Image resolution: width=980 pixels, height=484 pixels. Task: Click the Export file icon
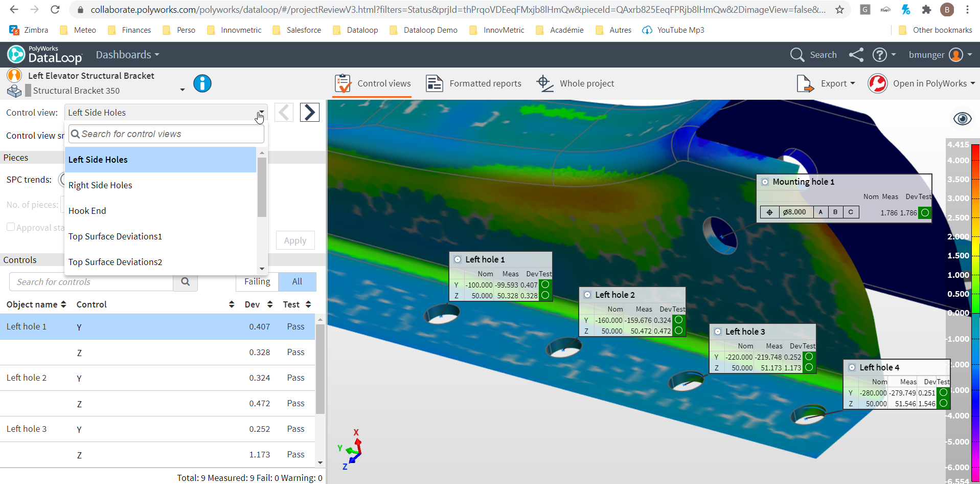pyautogui.click(x=805, y=83)
